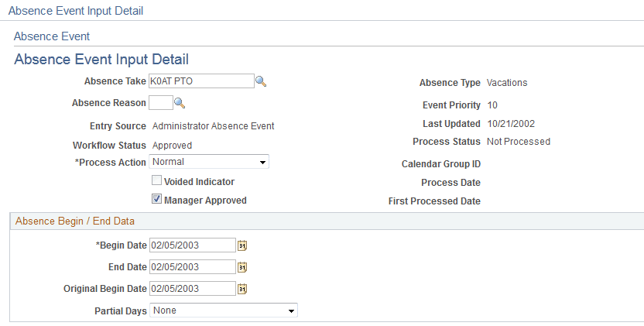Focus the End Date text field
644x326 pixels.
click(191, 267)
